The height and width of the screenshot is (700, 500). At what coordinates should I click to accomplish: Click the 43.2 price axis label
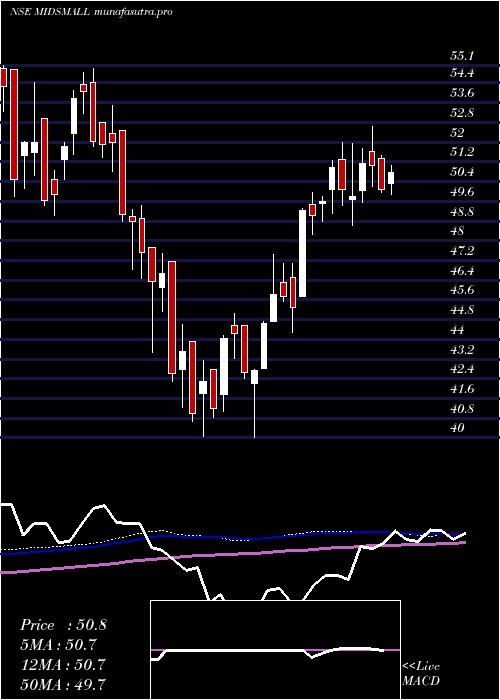click(462, 349)
